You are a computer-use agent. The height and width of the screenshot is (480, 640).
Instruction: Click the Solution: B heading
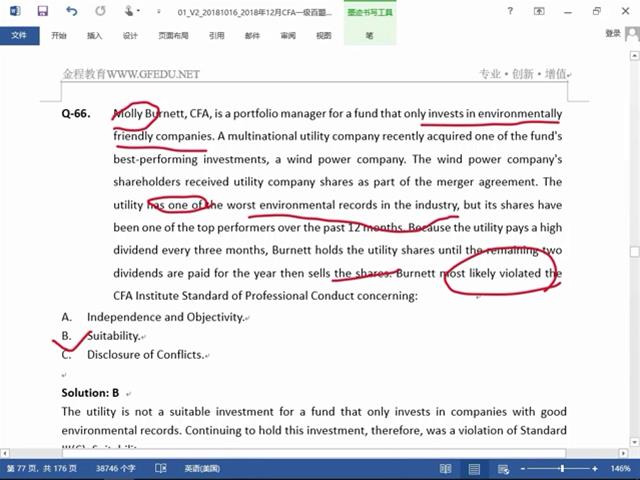[90, 393]
